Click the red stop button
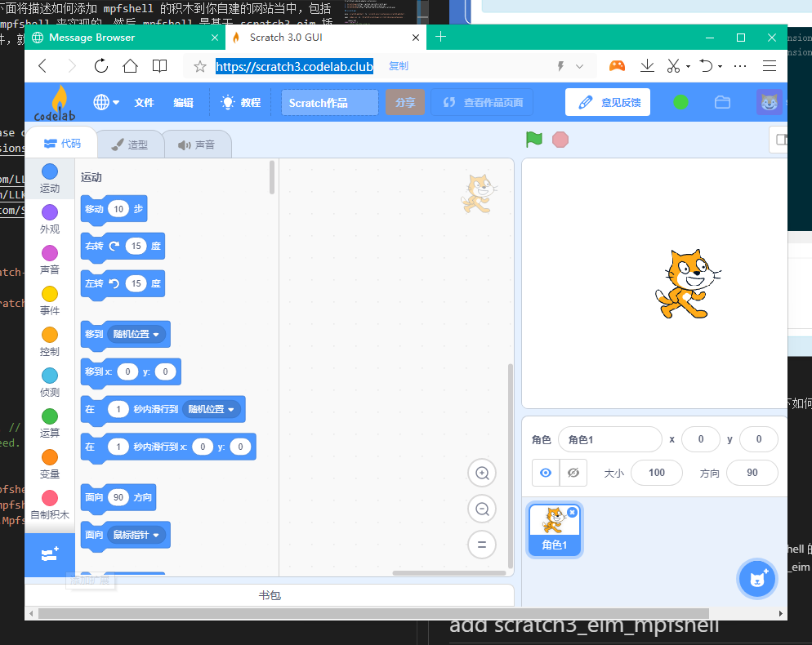The width and height of the screenshot is (812, 645). tap(560, 140)
